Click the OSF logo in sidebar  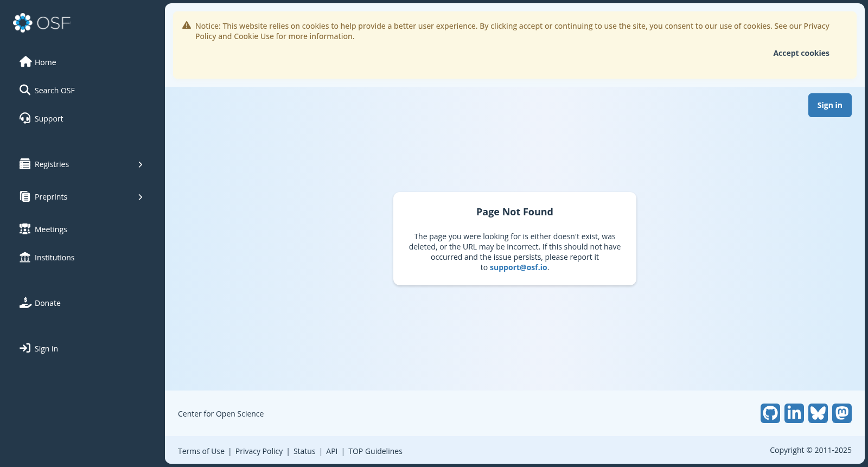click(42, 23)
